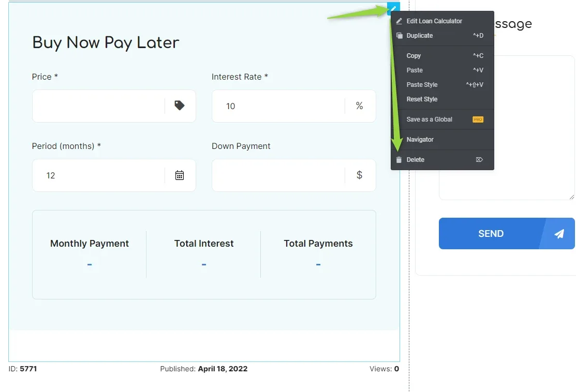The height and width of the screenshot is (392, 576).
Task: Click the trash icon beside Delete
Action: point(399,160)
